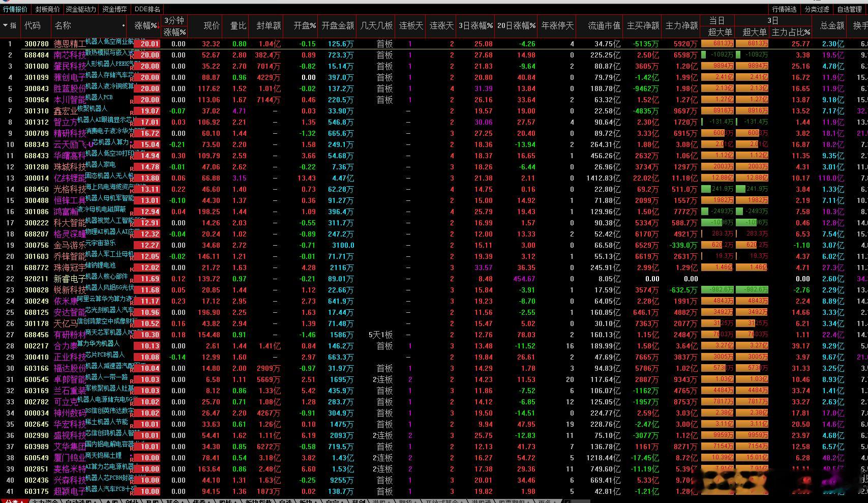Sort by 主力占比% column header
Screen dimensions: 868x503
coord(791,32)
